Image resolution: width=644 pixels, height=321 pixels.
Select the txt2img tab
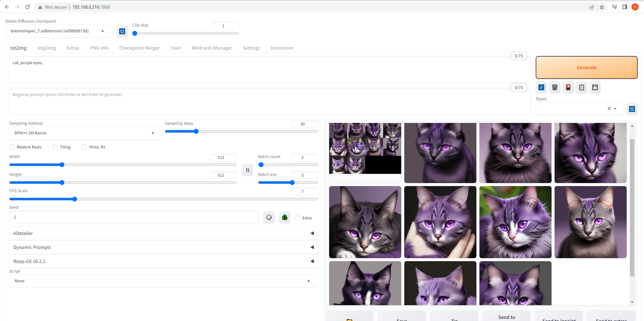click(x=18, y=48)
